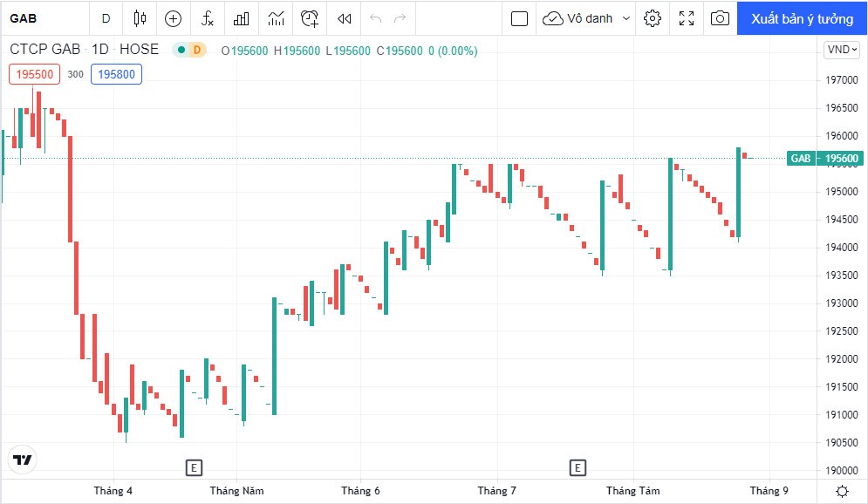Screen dimensions: 868x504
Task: Add a symbol to compare
Action: (x=174, y=18)
